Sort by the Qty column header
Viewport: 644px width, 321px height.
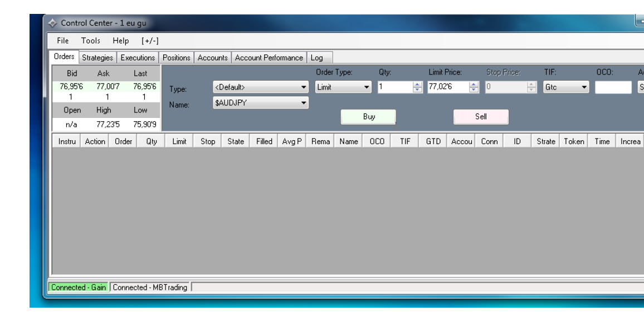(151, 141)
